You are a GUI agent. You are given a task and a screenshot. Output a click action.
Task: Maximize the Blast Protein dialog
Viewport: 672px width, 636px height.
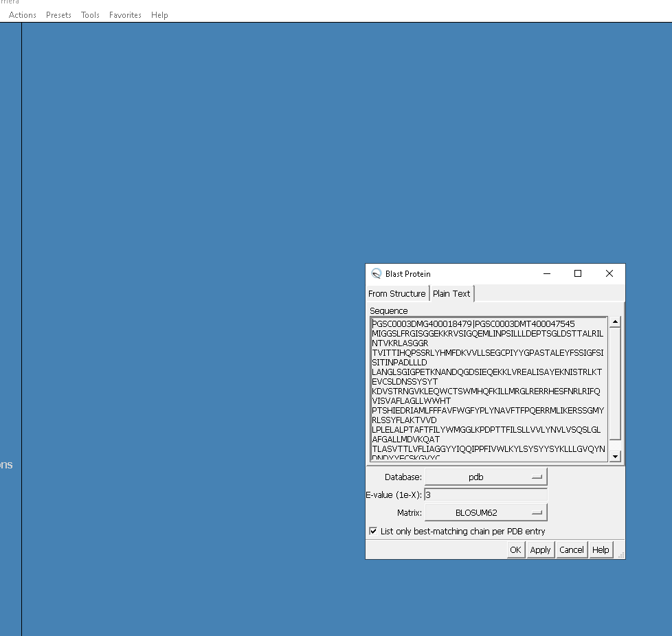click(x=578, y=273)
